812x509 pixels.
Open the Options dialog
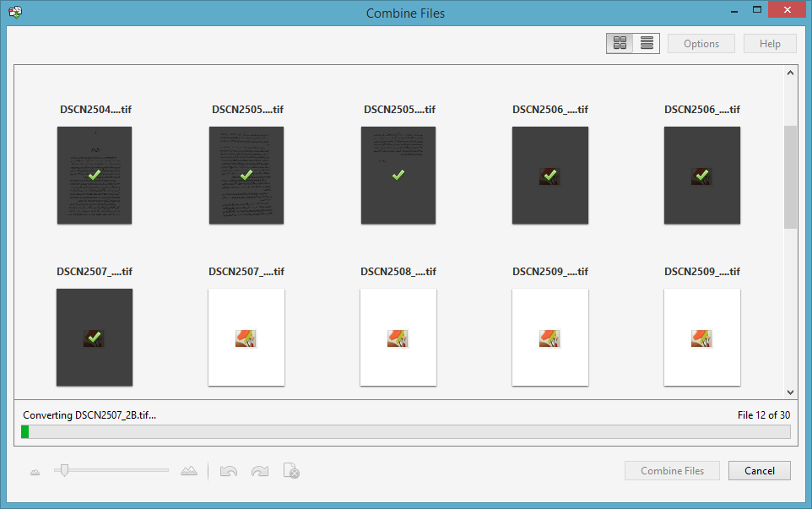coord(701,42)
